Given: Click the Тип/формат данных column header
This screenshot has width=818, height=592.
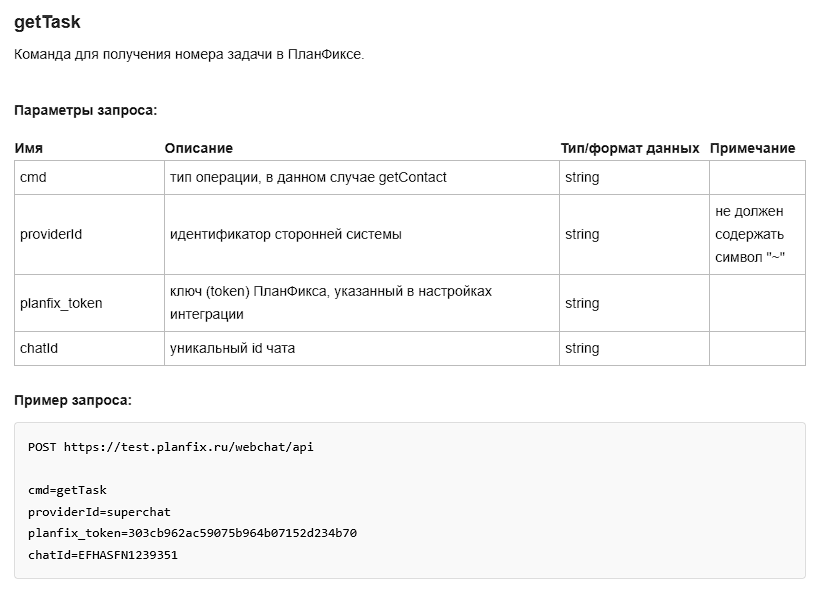Looking at the screenshot, I should 630,149.
